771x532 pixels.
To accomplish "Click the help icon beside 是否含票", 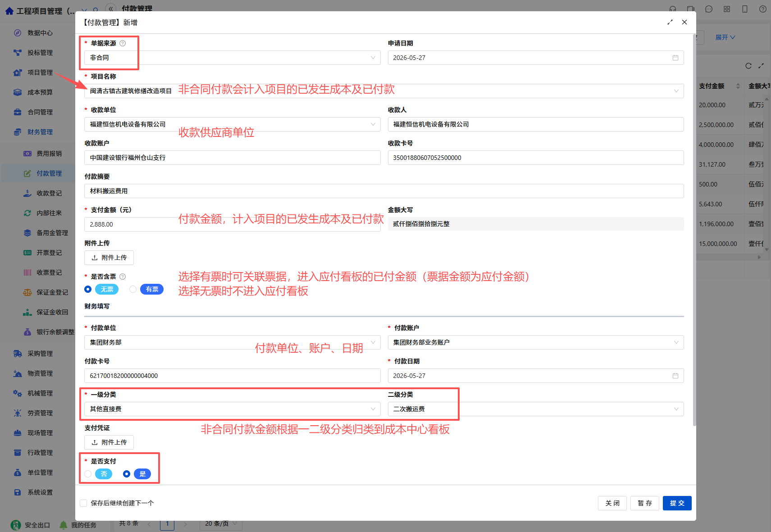I will 123,277.
